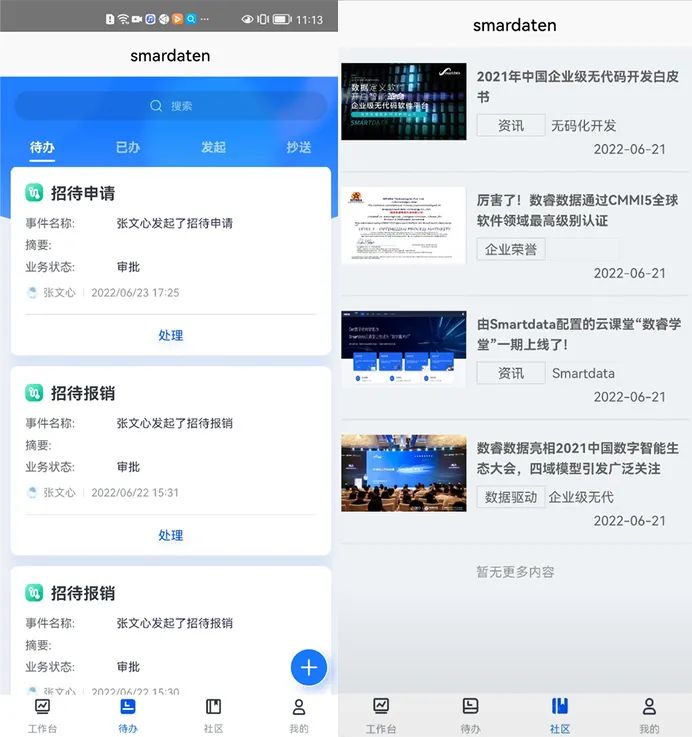Switch to the 发起 tab
Image resolution: width=692 pixels, height=737 pixels.
click(213, 148)
